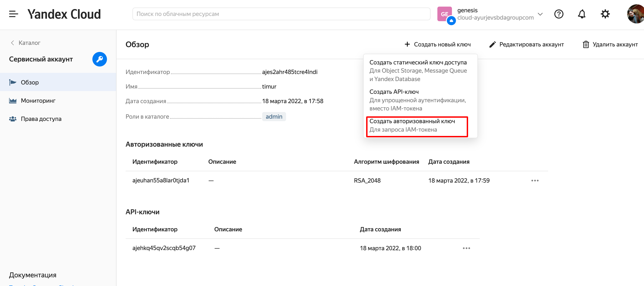Click Документация heading in sidebar
644x286 pixels.
pyautogui.click(x=33, y=275)
